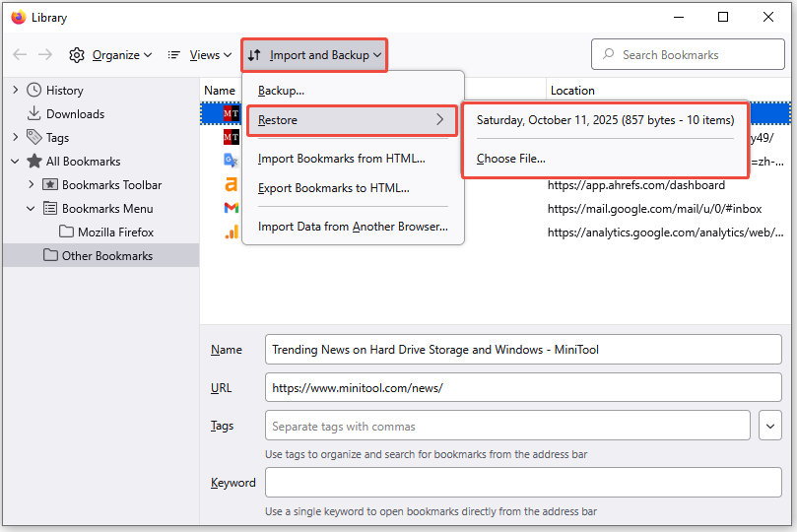Screen dimensions: 797x532
Task: Choose Backup... from the menu
Action: click(281, 91)
